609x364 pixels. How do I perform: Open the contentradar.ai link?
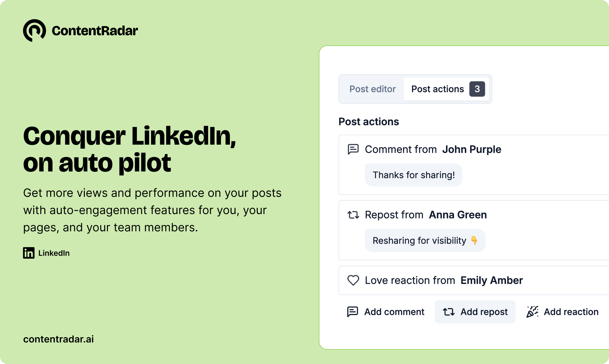coord(59,339)
